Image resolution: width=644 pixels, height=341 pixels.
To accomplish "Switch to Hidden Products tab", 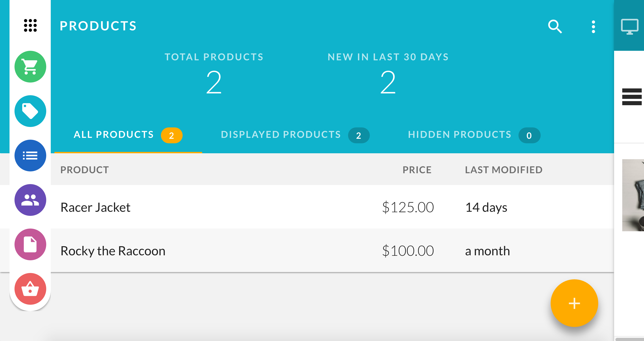I will point(474,135).
